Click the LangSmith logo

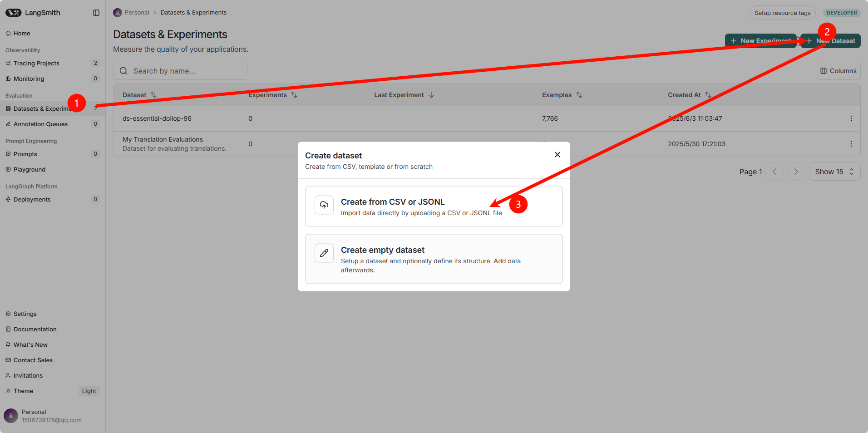pyautogui.click(x=33, y=13)
